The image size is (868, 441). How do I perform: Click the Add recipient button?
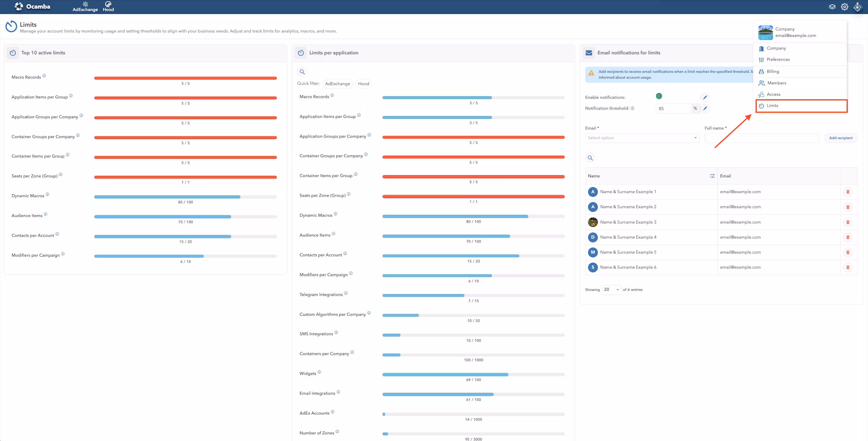[840, 138]
